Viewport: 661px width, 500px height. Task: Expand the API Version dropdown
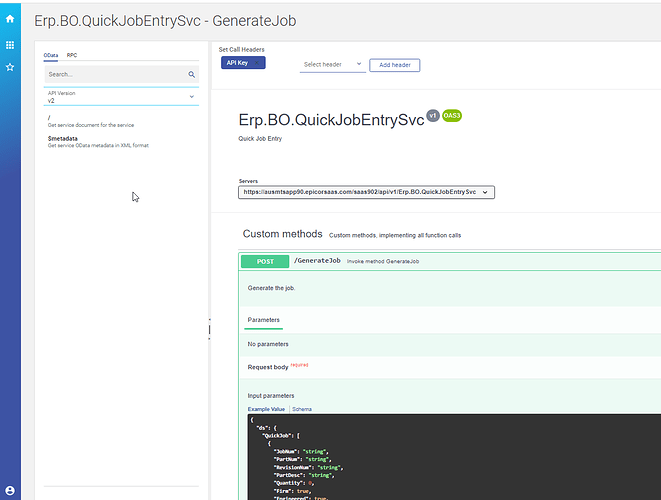121,97
